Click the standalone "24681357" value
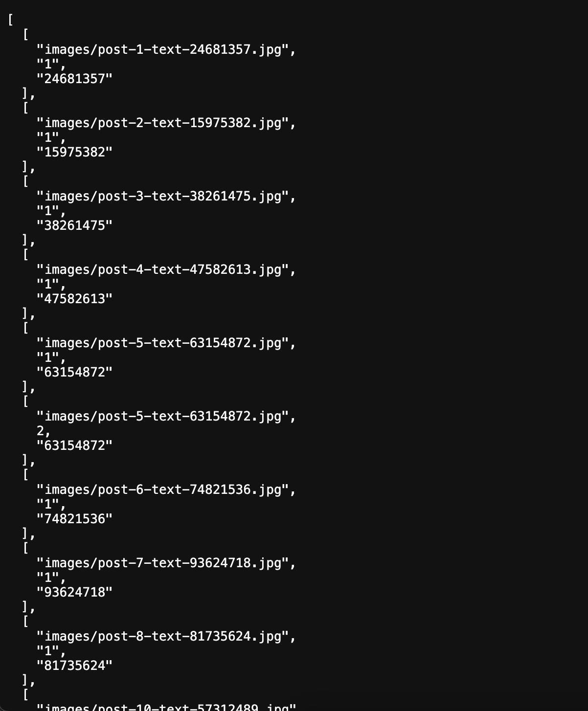This screenshot has height=711, width=588. [x=74, y=79]
